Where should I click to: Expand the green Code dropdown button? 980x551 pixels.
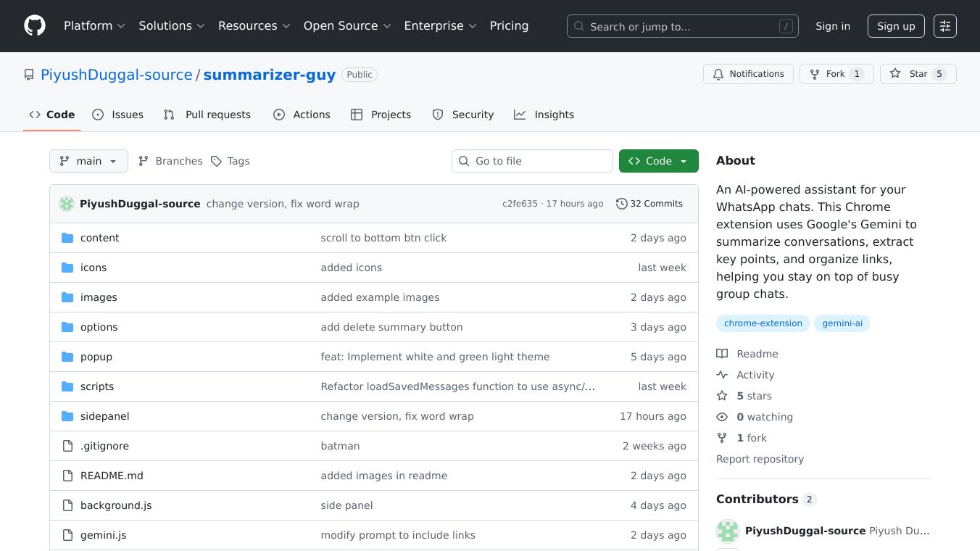pyautogui.click(x=658, y=161)
